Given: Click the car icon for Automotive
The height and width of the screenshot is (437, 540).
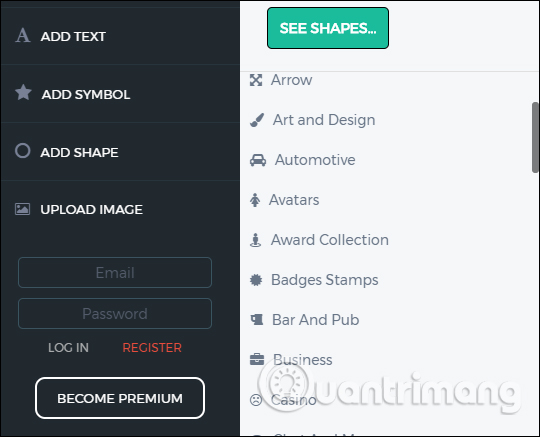Looking at the screenshot, I should coord(258,160).
